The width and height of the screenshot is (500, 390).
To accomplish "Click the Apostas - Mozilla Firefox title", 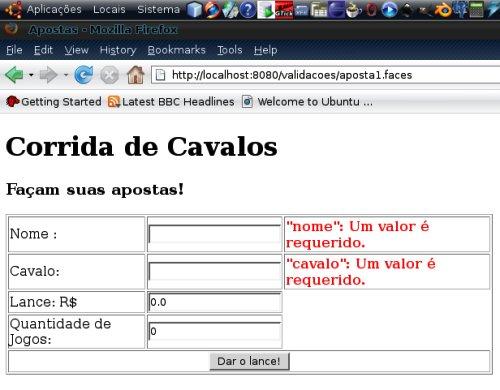I will 103,30.
